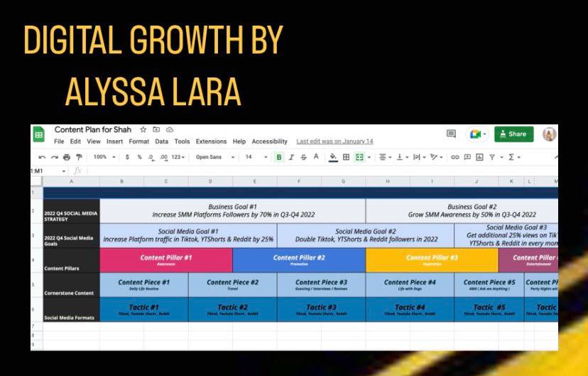This screenshot has width=588, height=376.
Task: Open the Edit menu
Action: [x=75, y=141]
